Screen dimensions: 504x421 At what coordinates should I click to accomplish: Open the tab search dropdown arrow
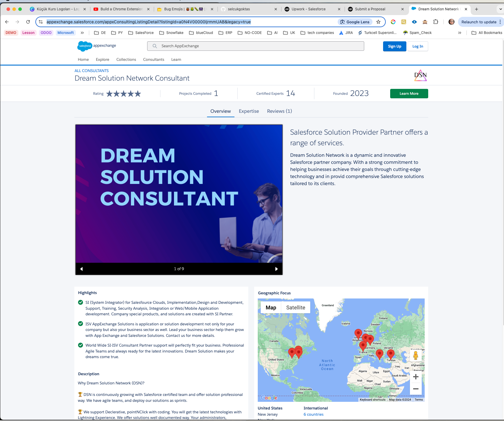(500, 9)
